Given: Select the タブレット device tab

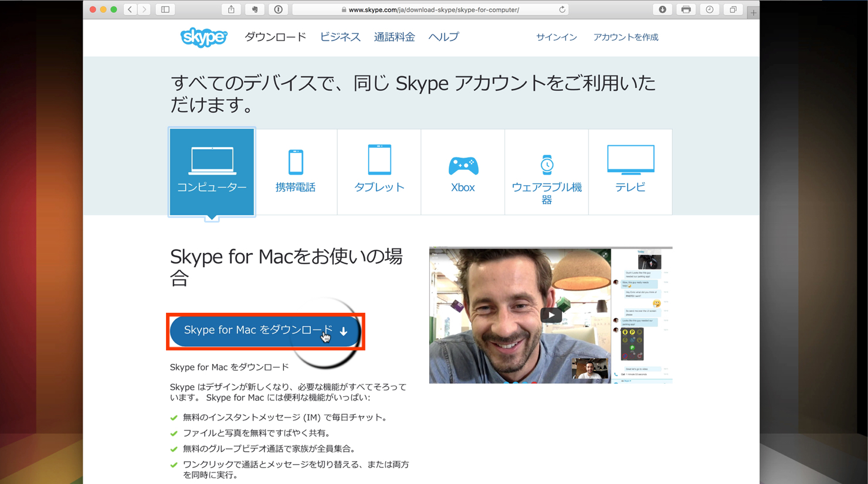Looking at the screenshot, I should click(379, 172).
